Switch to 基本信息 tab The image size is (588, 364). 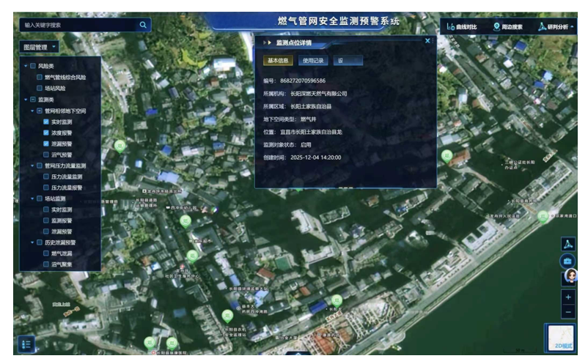pyautogui.click(x=278, y=60)
